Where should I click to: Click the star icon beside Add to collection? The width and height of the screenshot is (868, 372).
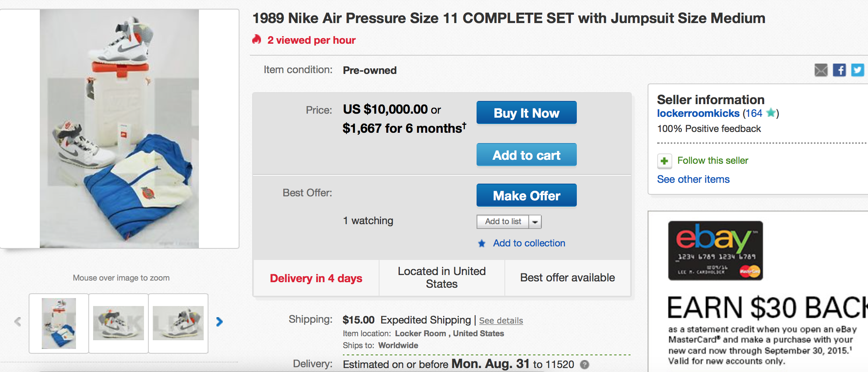[x=482, y=244]
